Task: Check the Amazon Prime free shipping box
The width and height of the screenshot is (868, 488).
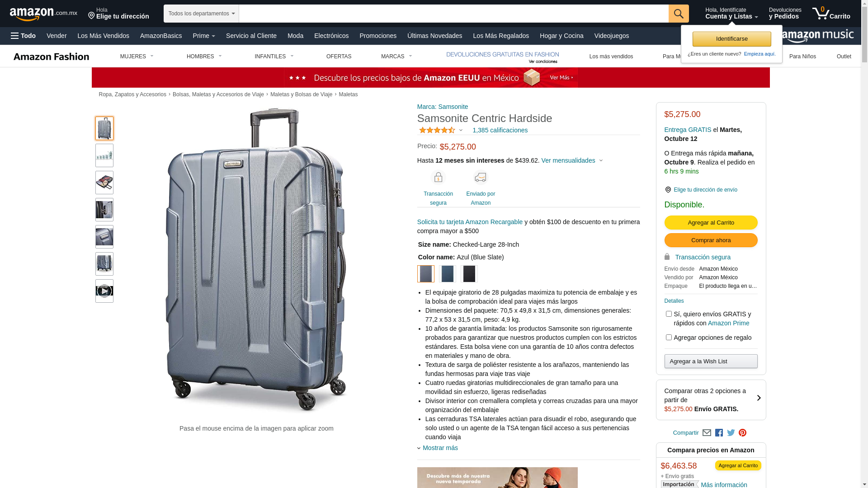Action: coord(668,314)
